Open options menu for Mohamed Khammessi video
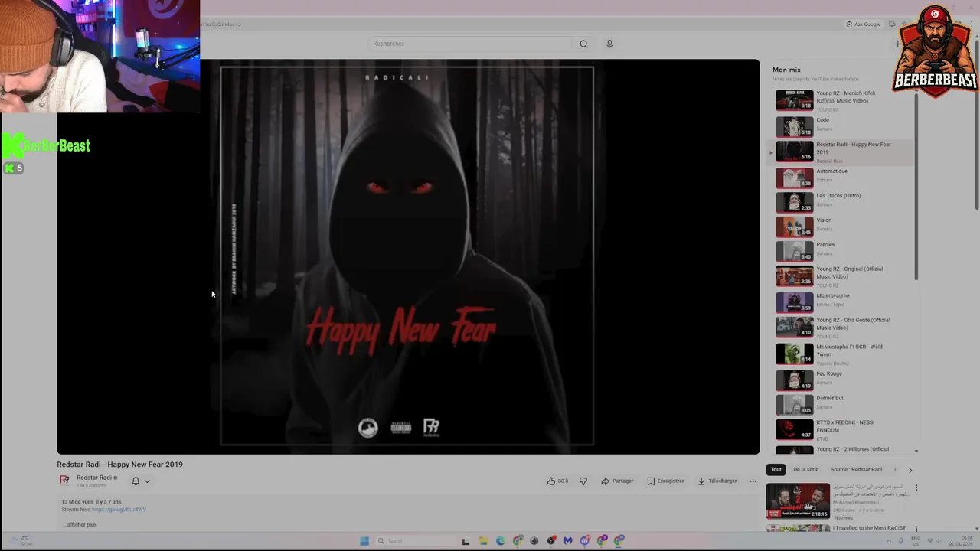 coord(916,487)
